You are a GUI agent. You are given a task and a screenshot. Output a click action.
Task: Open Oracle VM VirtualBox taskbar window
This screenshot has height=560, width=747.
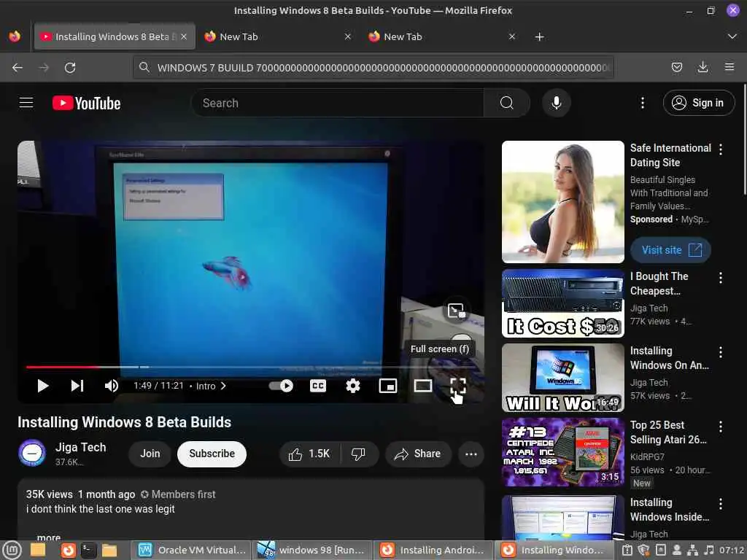pos(192,551)
